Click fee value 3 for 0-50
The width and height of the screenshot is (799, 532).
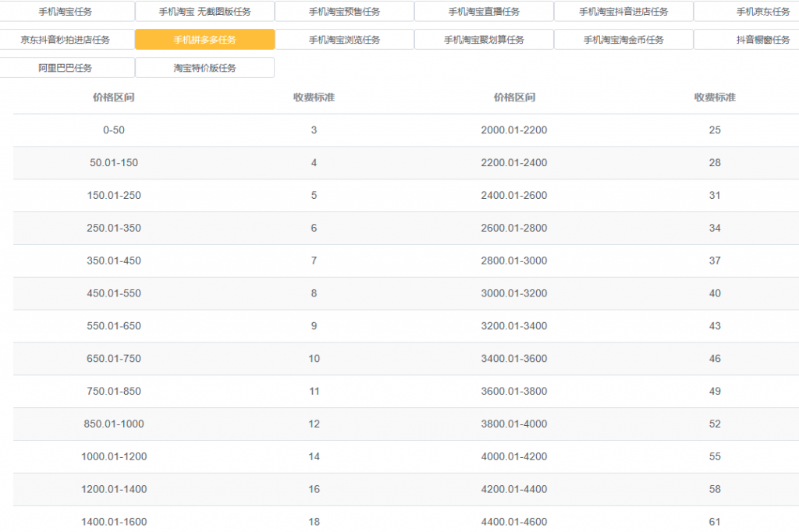point(314,130)
